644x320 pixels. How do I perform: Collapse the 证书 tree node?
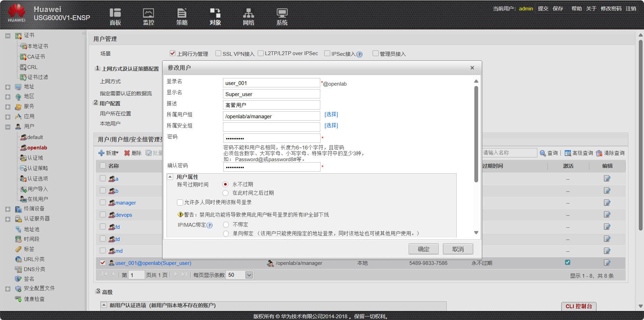point(8,35)
